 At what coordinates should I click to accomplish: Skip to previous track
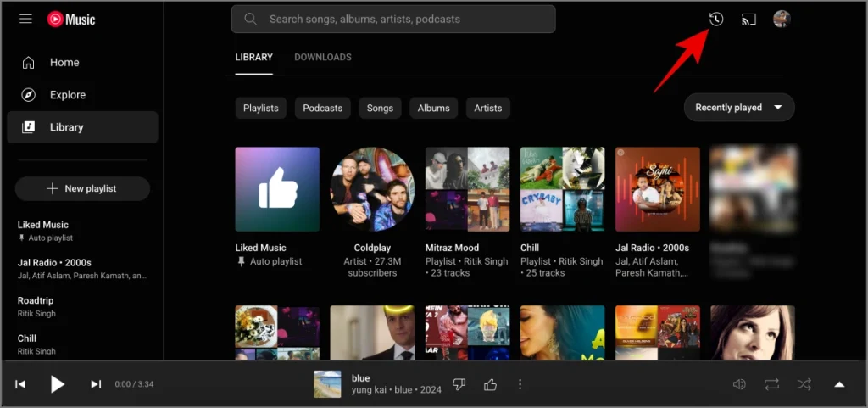[x=20, y=384]
